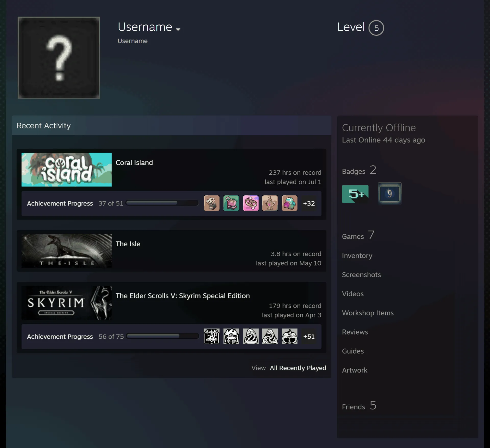Show the +32 more Coral Island achievements
The height and width of the screenshot is (448, 490).
(x=309, y=203)
